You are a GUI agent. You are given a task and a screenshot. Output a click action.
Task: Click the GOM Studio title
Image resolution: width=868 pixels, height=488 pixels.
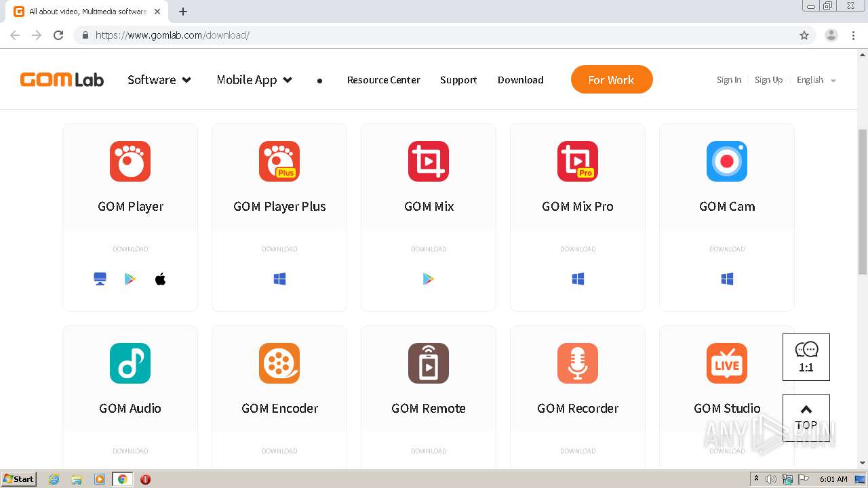pyautogui.click(x=727, y=408)
